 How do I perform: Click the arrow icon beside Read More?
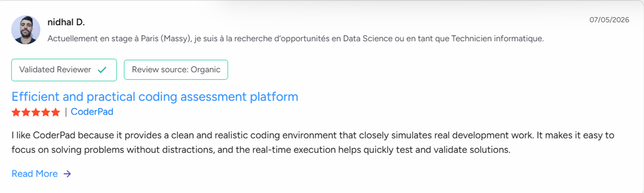[67, 174]
